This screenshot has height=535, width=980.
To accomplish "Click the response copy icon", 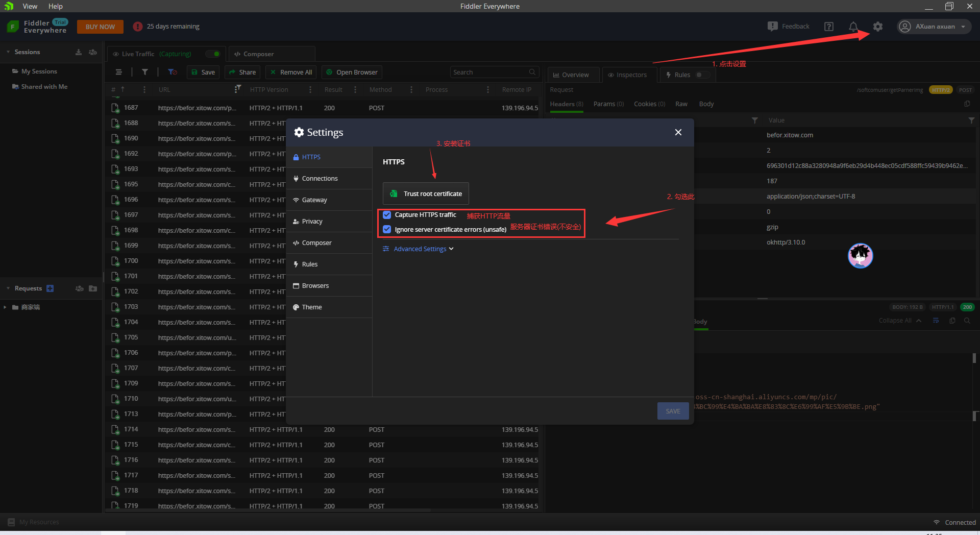I will 952,321.
